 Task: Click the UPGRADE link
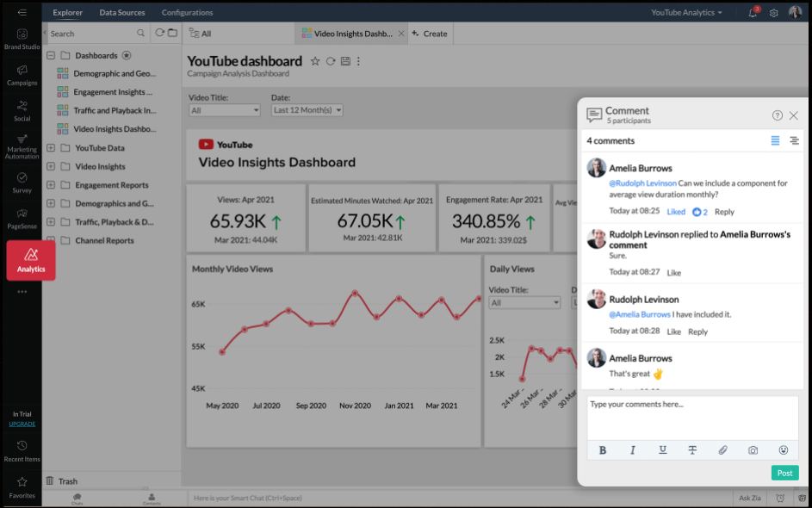pos(22,424)
